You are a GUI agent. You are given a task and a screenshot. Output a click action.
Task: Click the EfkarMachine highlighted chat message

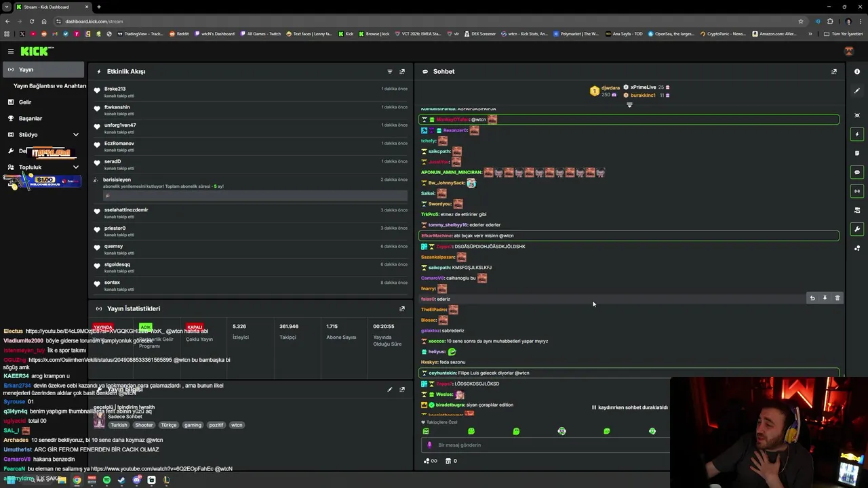[x=629, y=236]
